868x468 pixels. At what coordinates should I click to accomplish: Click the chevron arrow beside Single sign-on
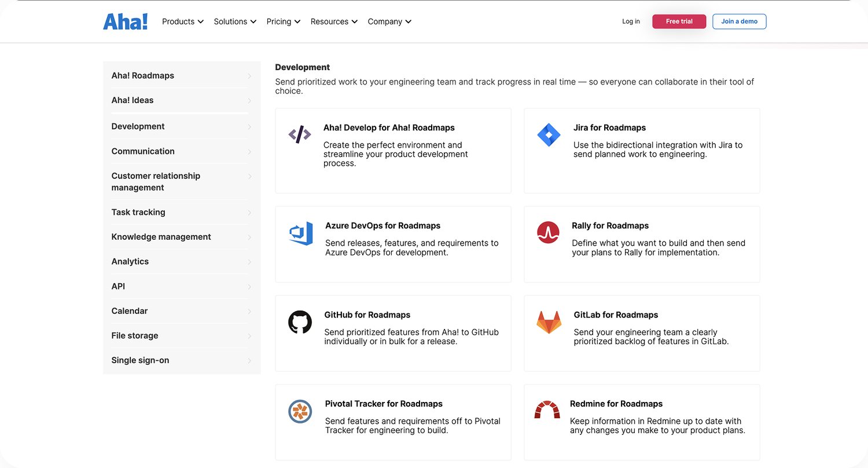(x=249, y=361)
